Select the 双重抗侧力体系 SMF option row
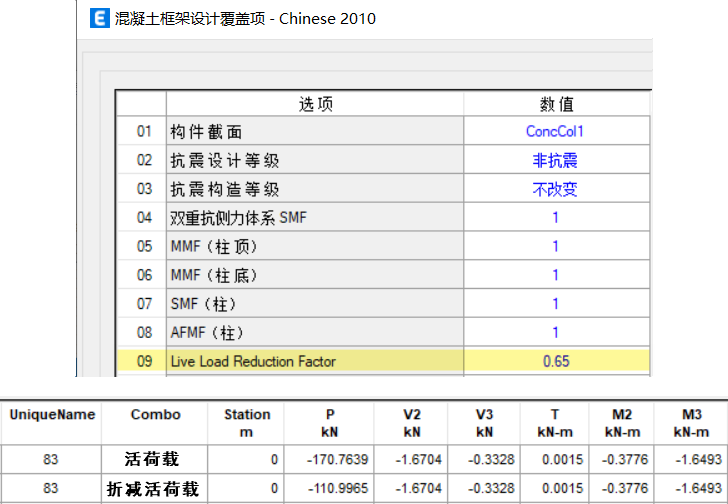Image resolution: width=728 pixels, height=504 pixels. [314, 217]
